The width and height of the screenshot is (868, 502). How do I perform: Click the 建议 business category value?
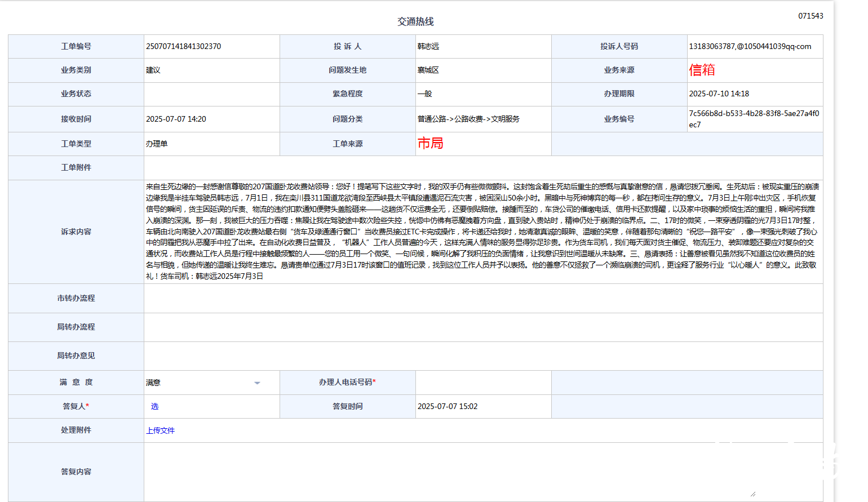click(x=153, y=70)
